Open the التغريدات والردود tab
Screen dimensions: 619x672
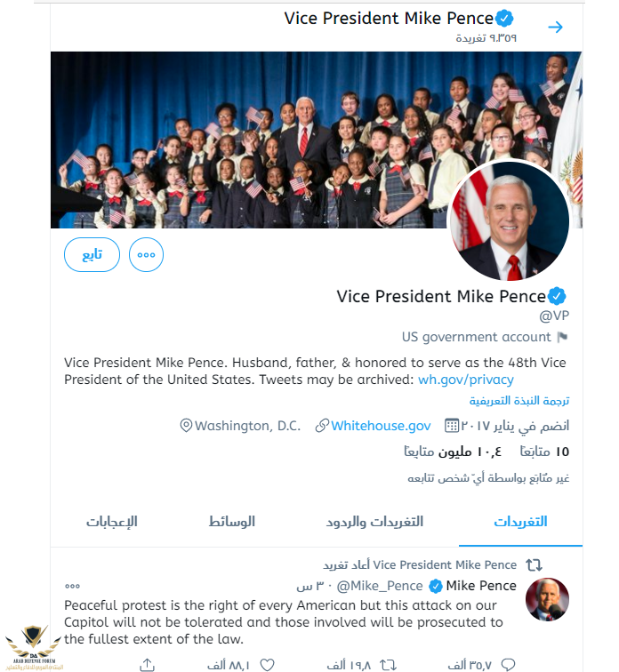tap(374, 522)
